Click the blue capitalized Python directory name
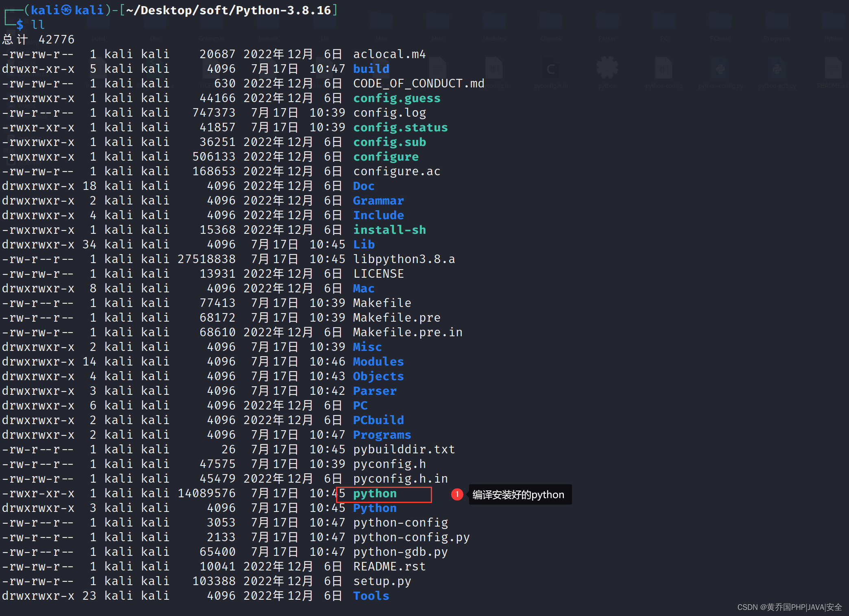This screenshot has height=616, width=849. click(375, 508)
